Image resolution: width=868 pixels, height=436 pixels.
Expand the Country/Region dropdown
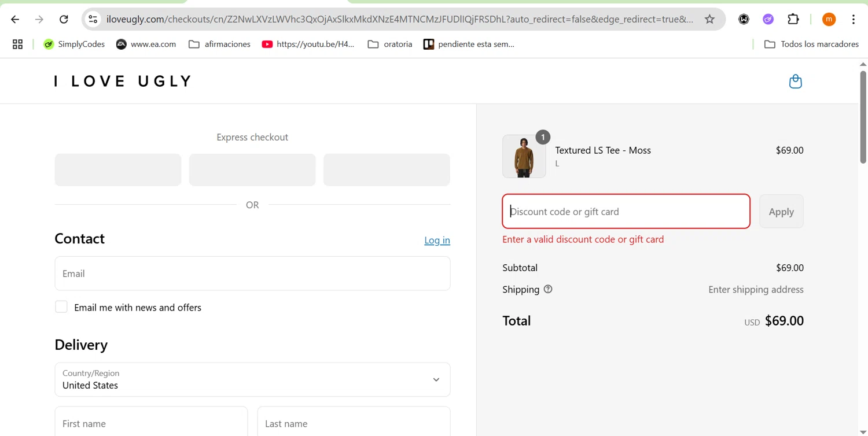point(252,379)
